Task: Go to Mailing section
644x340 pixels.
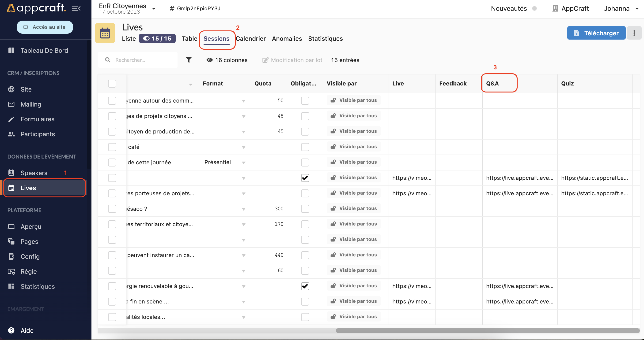Action: pos(31,104)
